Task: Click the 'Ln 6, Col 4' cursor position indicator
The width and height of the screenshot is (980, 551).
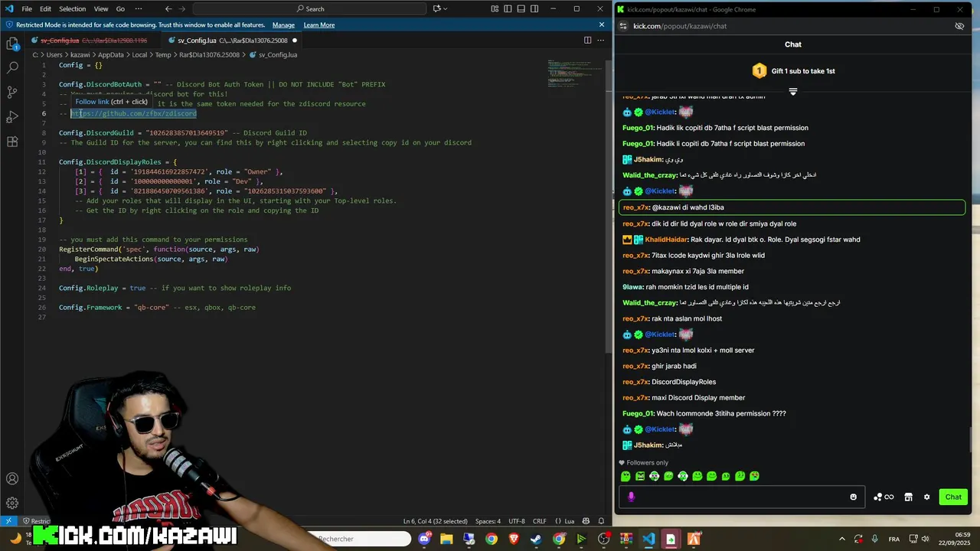Action: click(x=436, y=521)
